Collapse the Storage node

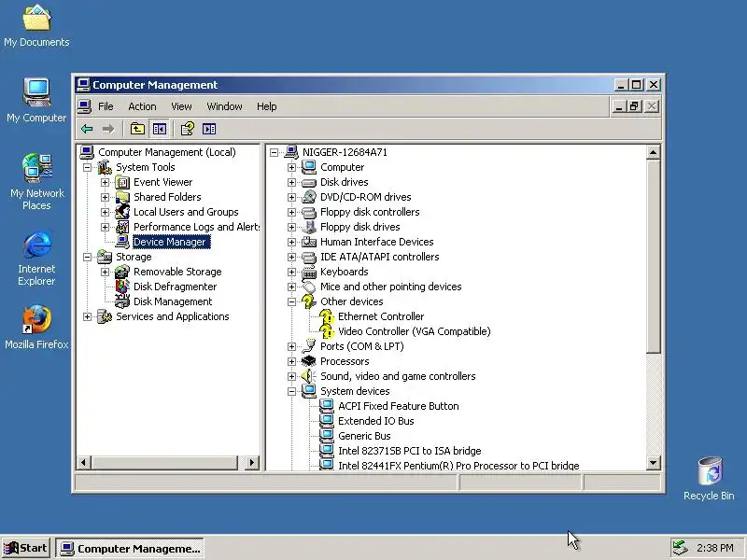click(x=87, y=258)
